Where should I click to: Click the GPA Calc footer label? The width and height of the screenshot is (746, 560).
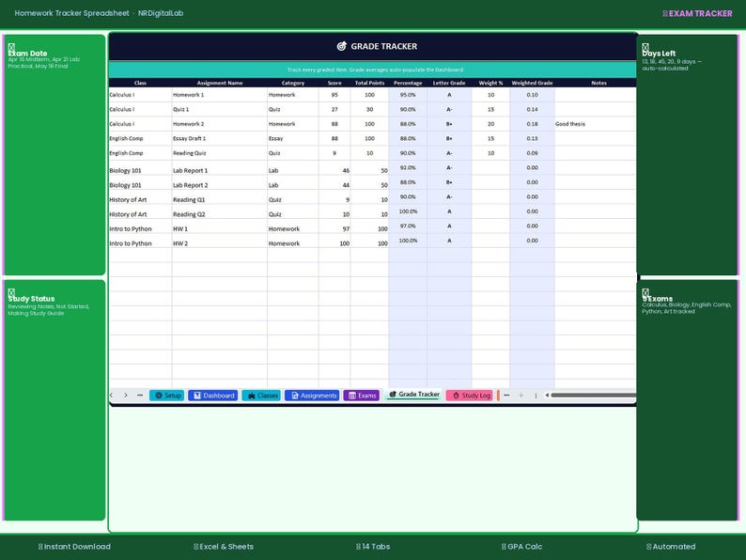pos(521,547)
